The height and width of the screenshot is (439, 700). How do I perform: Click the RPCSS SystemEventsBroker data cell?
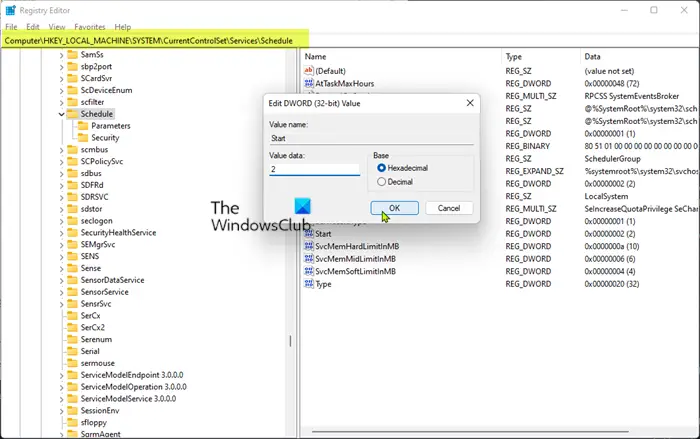point(631,96)
